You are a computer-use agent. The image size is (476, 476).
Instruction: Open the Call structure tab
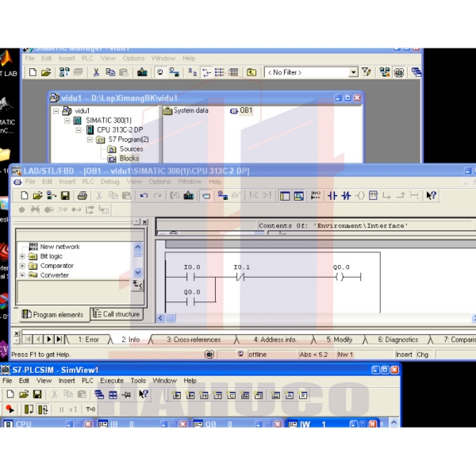click(117, 314)
